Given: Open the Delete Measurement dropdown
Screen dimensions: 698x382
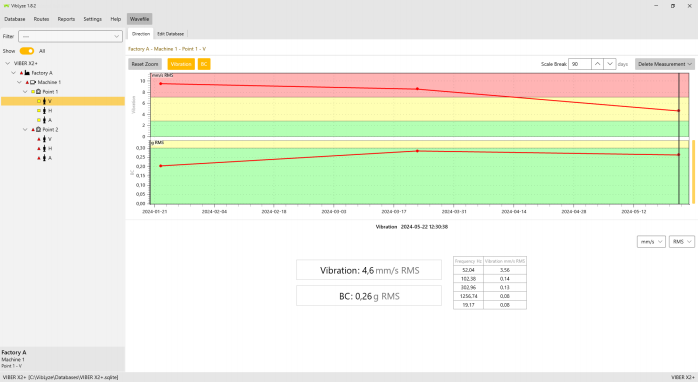Looking at the screenshot, I should pos(665,64).
